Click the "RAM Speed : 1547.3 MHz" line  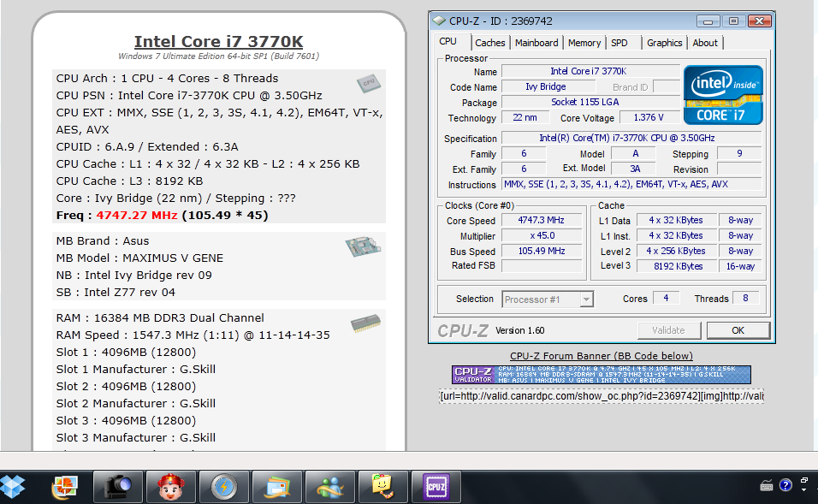(x=193, y=335)
